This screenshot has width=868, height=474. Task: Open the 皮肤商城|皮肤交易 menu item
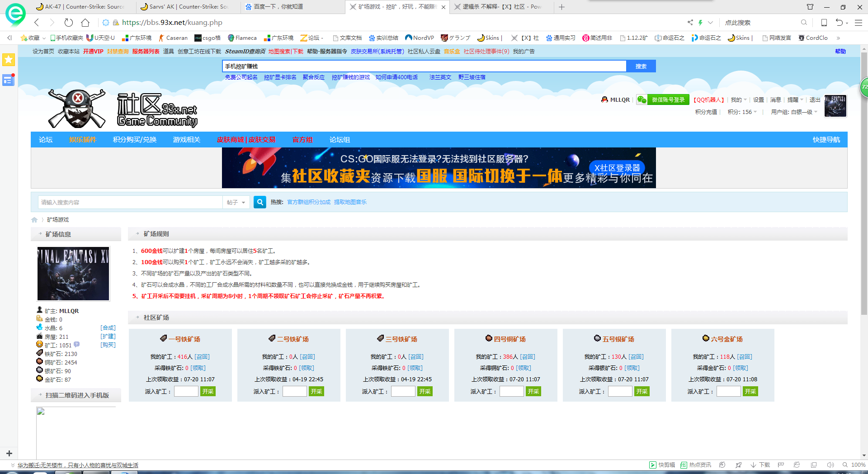pos(246,140)
